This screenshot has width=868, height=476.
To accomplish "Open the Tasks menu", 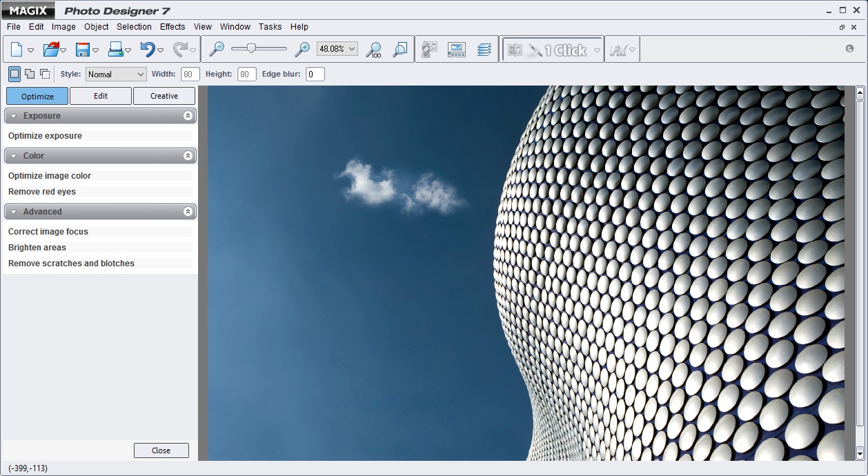I will tap(270, 27).
